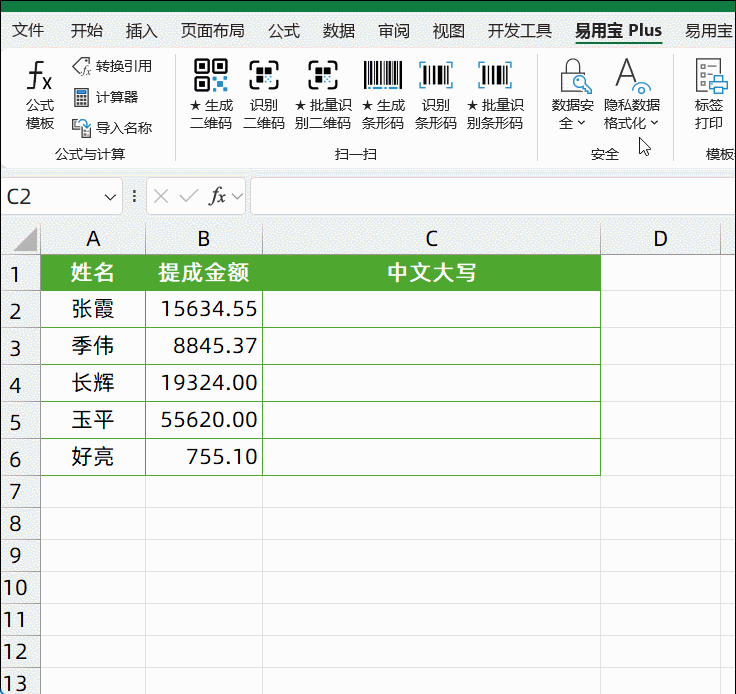The width and height of the screenshot is (736, 694).
Task: Click the formula bar input field
Action: pos(490,197)
